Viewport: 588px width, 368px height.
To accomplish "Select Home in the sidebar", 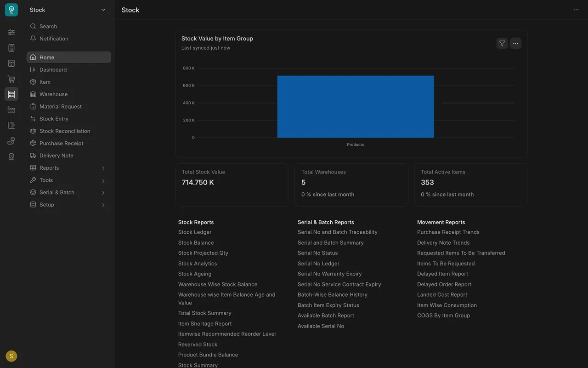I will point(69,57).
